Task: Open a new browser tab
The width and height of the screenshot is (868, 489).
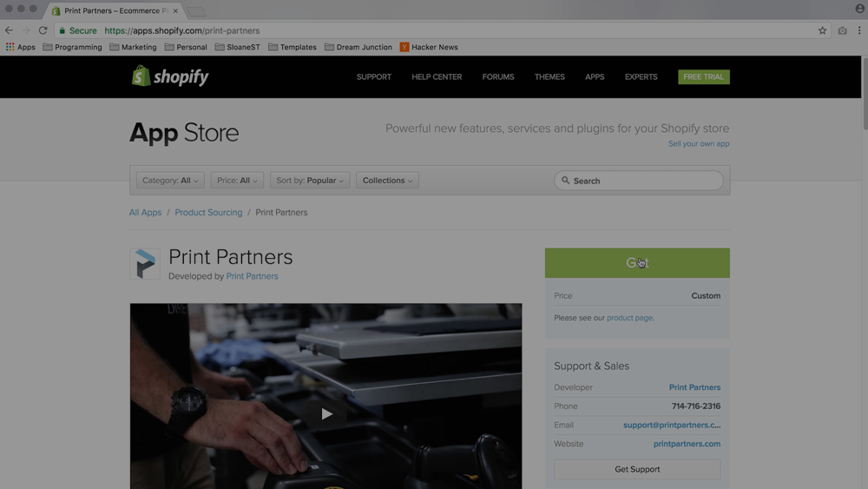Action: 196,11
